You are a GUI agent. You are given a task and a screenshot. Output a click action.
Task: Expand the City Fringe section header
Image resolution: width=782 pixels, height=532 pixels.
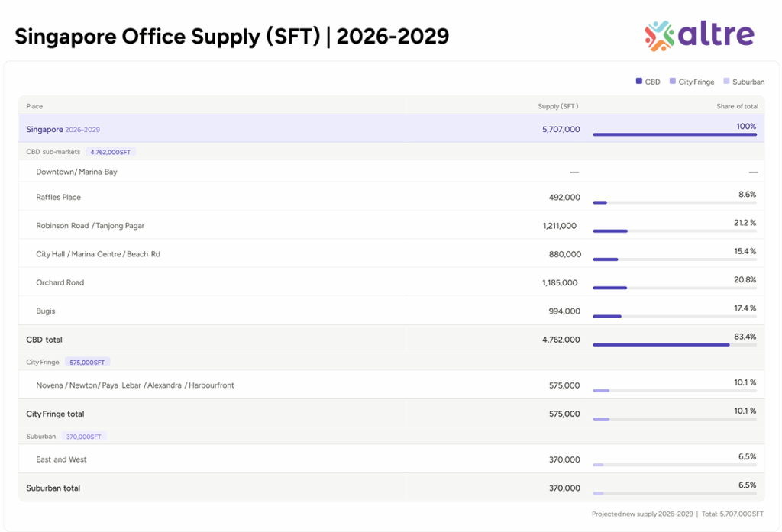tap(42, 362)
